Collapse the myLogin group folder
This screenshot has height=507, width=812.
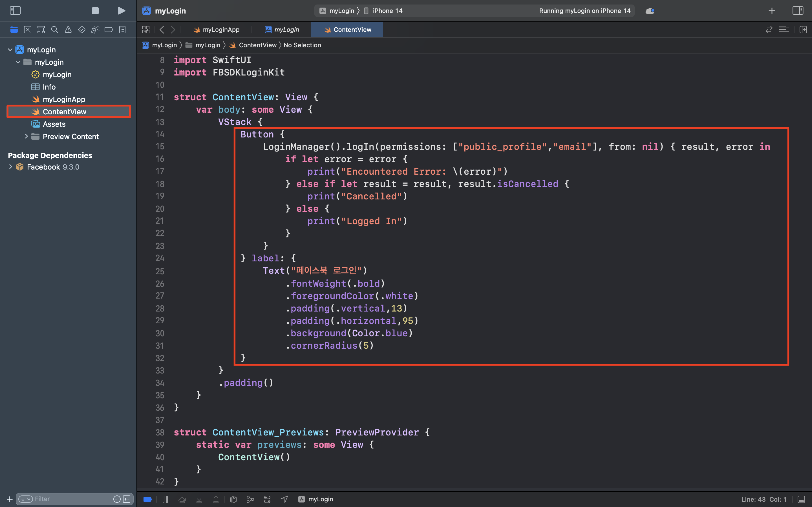pos(18,62)
